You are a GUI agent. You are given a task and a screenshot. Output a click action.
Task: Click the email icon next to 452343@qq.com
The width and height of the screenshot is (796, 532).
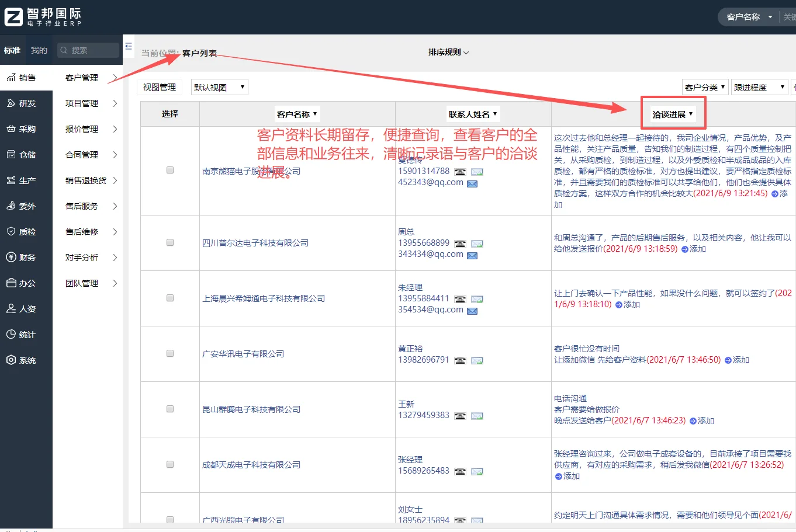point(472,183)
